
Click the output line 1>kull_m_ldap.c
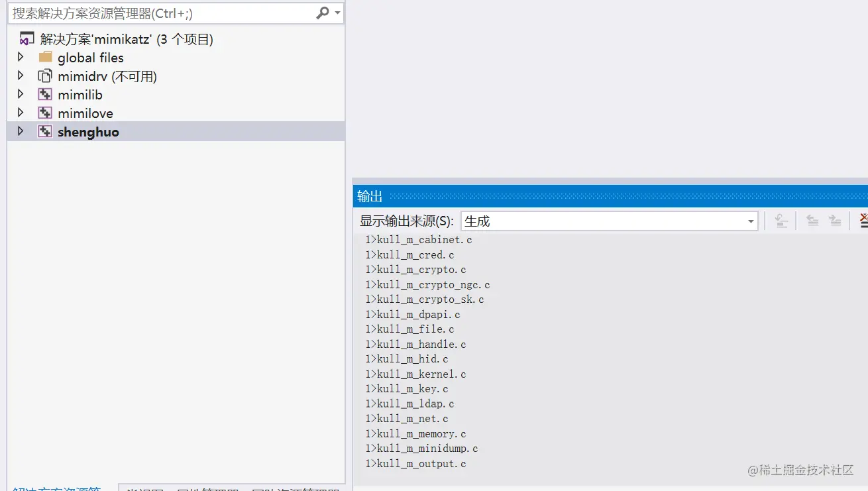click(410, 404)
